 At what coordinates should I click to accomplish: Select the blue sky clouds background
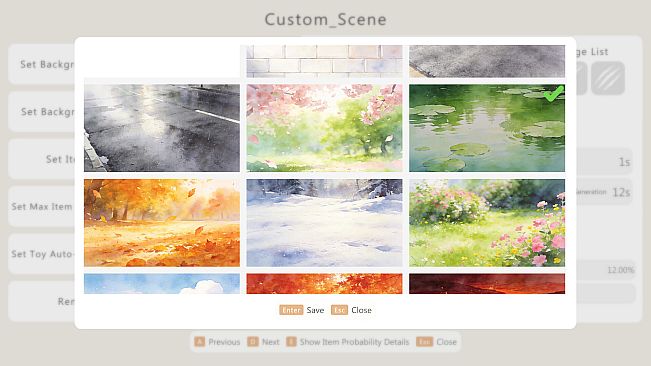coord(162,284)
